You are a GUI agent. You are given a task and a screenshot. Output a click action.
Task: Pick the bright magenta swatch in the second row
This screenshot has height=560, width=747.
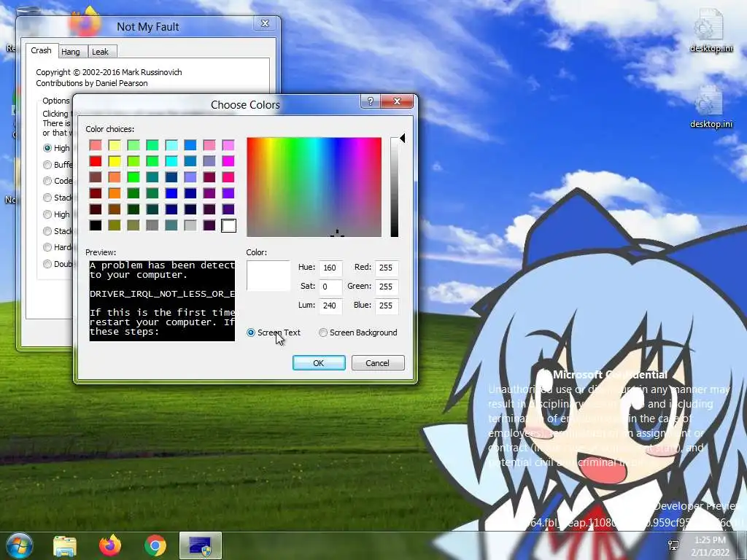point(228,161)
